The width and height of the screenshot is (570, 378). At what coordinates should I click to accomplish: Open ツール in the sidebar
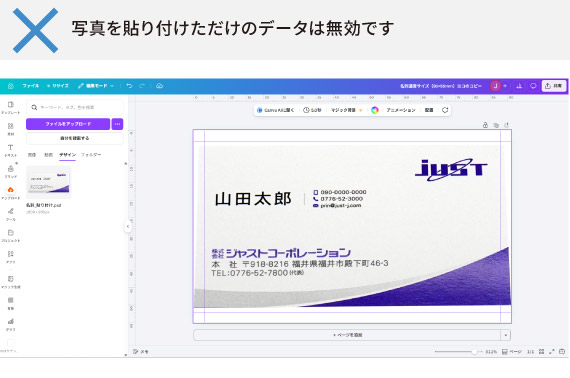[x=11, y=214]
